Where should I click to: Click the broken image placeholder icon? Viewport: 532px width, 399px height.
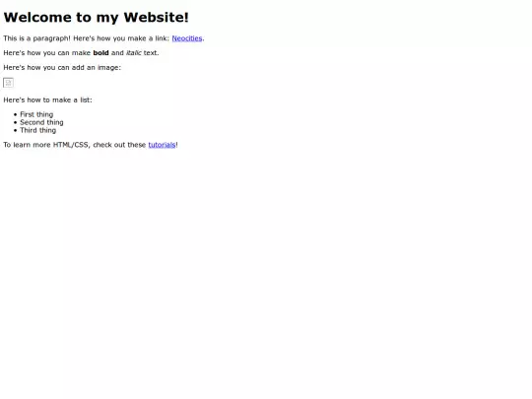click(x=8, y=83)
